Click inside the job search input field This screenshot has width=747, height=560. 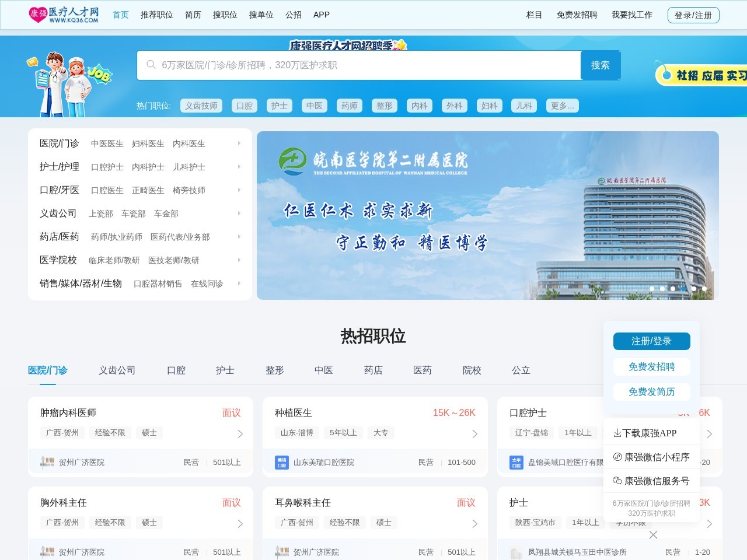click(350, 65)
